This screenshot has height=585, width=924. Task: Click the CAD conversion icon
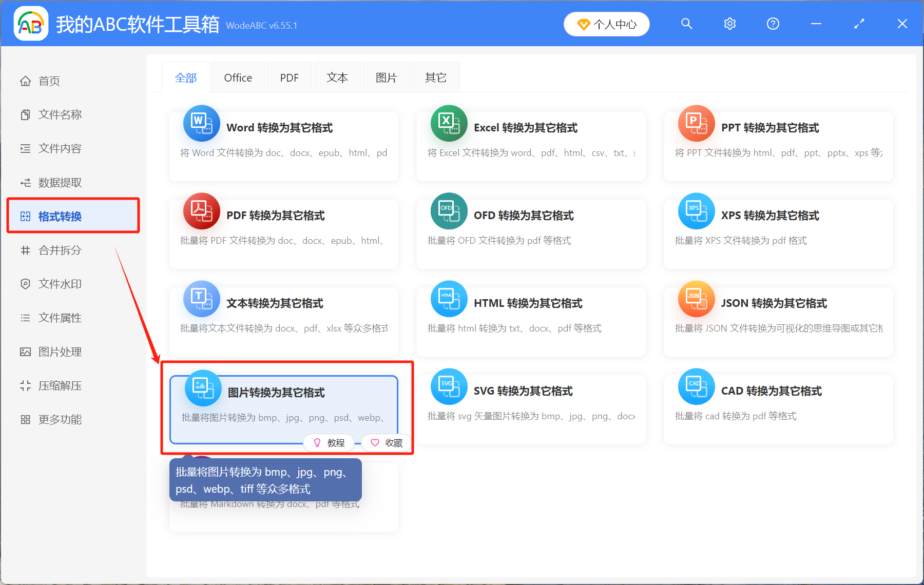[696, 386]
